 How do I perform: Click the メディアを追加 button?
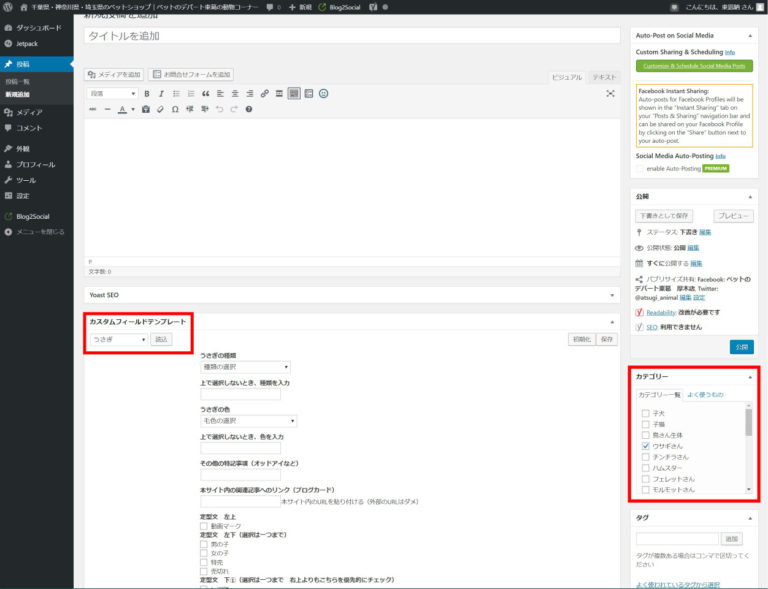(x=115, y=74)
